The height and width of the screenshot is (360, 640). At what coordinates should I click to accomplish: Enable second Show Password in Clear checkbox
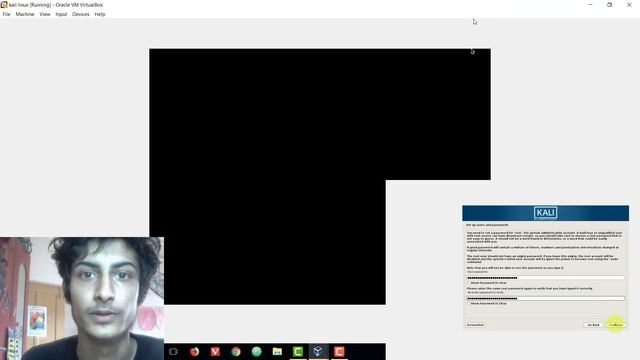coord(469,304)
